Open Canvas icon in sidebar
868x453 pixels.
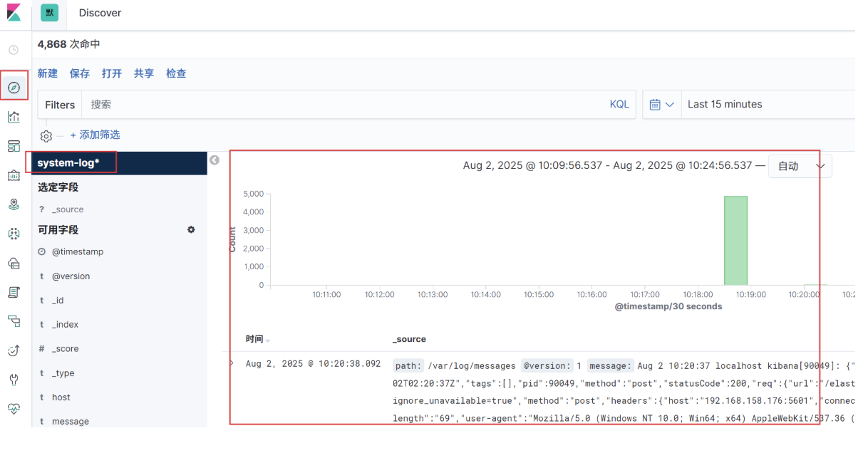[14, 175]
